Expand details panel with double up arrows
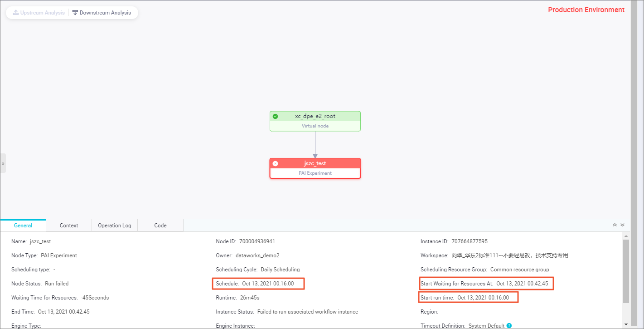The height and width of the screenshot is (329, 644). click(615, 225)
